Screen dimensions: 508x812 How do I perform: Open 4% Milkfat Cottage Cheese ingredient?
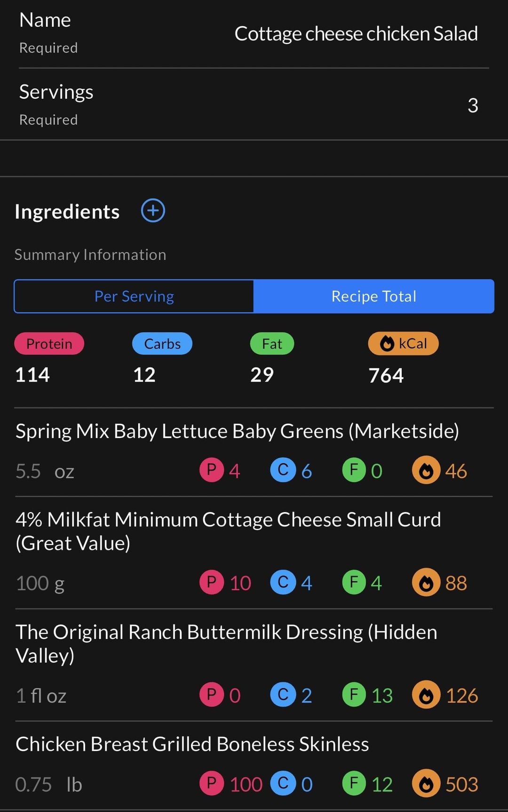coord(228,531)
